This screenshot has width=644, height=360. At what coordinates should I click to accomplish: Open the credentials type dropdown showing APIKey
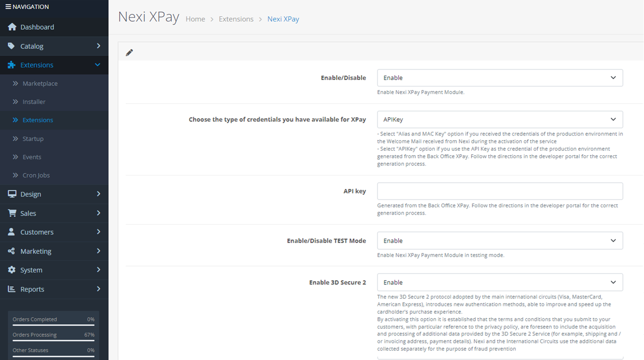coord(500,119)
